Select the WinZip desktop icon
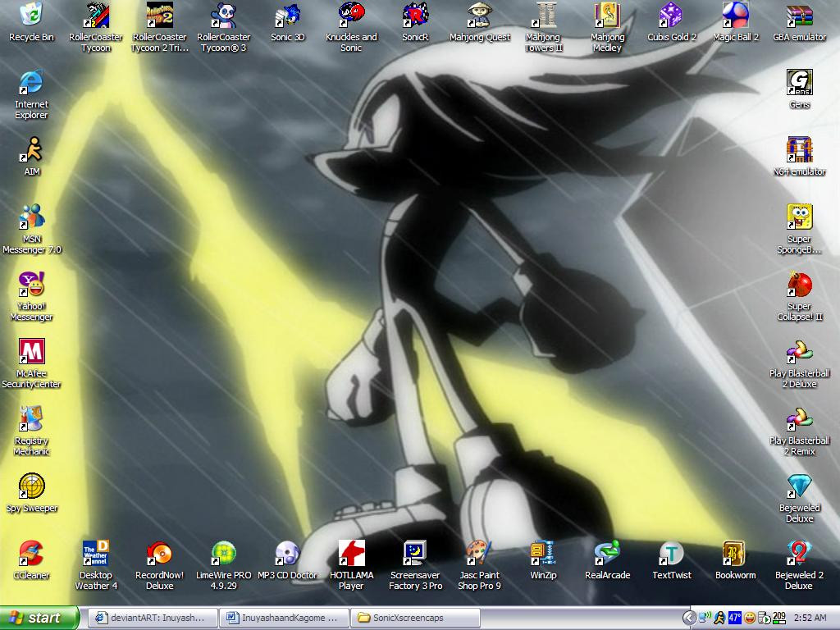The height and width of the screenshot is (630, 840). [544, 554]
